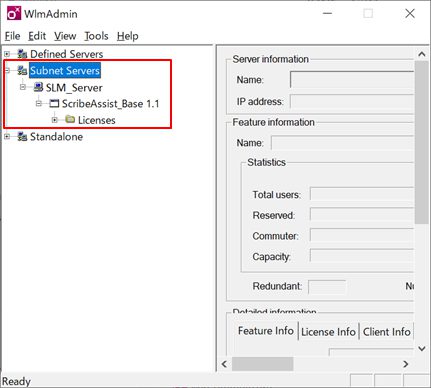Switch to the Feature Info tab

pos(266,331)
